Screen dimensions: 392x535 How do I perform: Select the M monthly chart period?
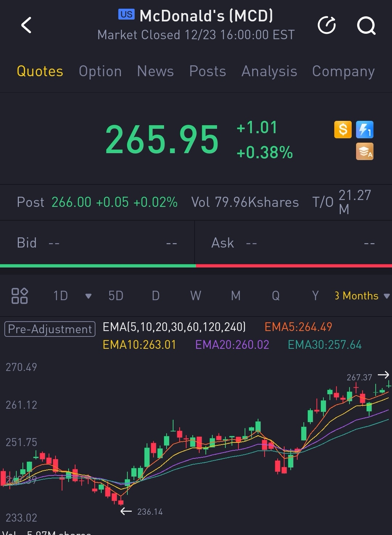[236, 296]
